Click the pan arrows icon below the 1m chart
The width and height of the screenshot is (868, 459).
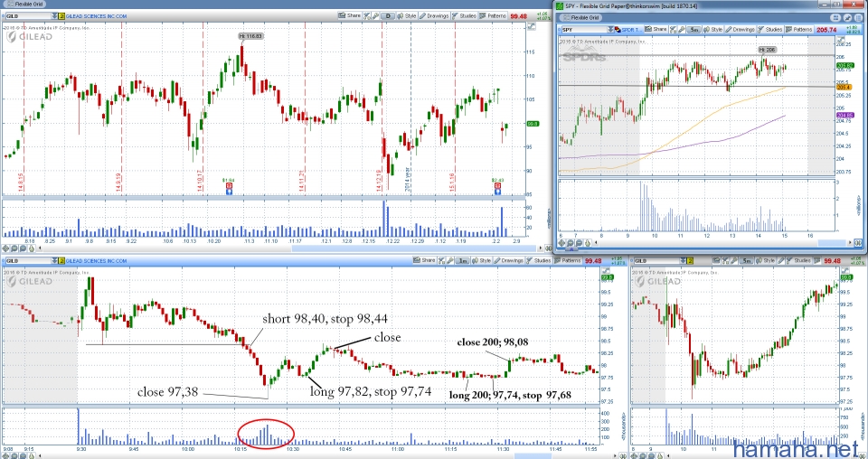pos(5,454)
